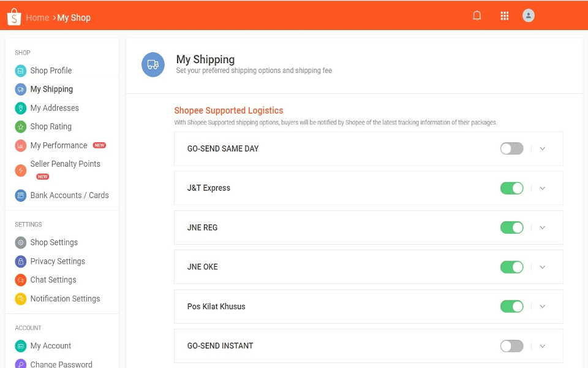The height and width of the screenshot is (368, 588).
Task: Open Shop Settings page
Action: [x=54, y=243]
